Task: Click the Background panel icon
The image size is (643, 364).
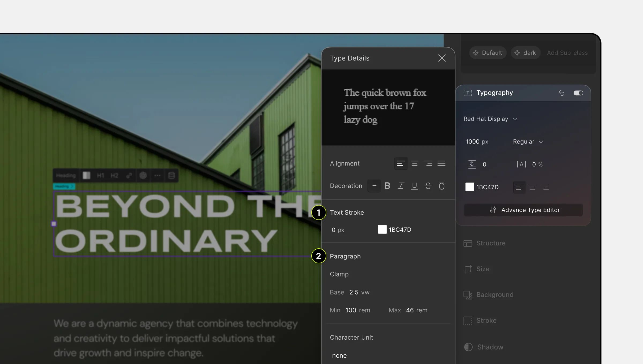Action: pos(468,295)
